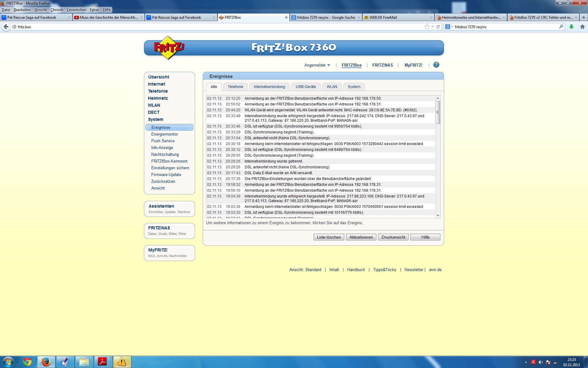The image size is (588, 368).
Task: Click the FRITZ! logo in header
Action: click(x=169, y=48)
